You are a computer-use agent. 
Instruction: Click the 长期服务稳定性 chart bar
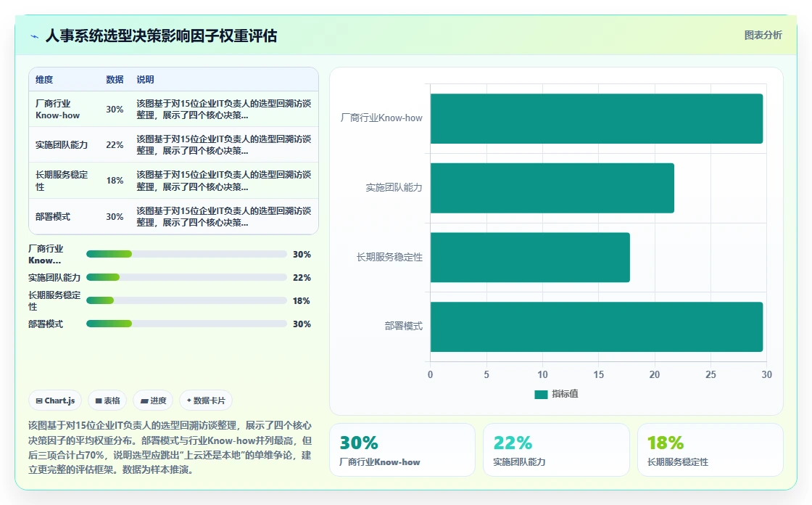coord(530,257)
